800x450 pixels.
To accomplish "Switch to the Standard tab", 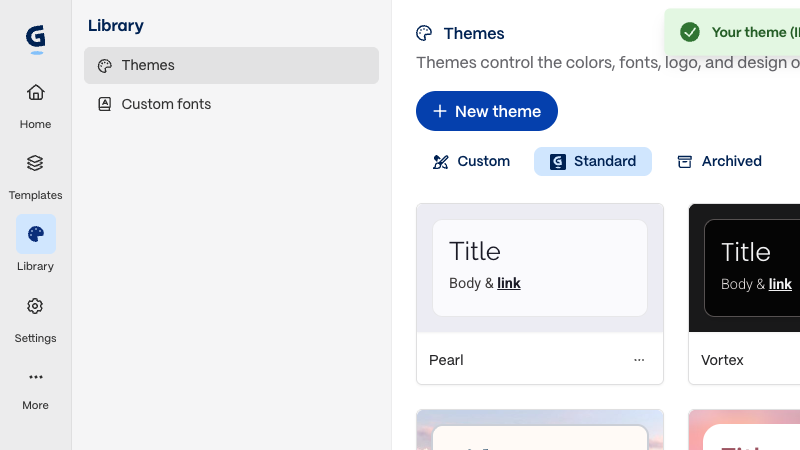I will [593, 161].
